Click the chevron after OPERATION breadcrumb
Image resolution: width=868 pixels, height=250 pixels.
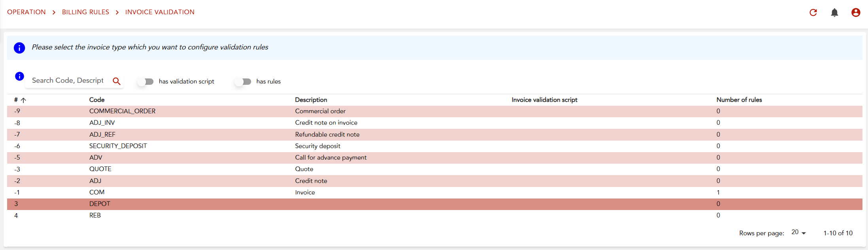click(x=54, y=12)
